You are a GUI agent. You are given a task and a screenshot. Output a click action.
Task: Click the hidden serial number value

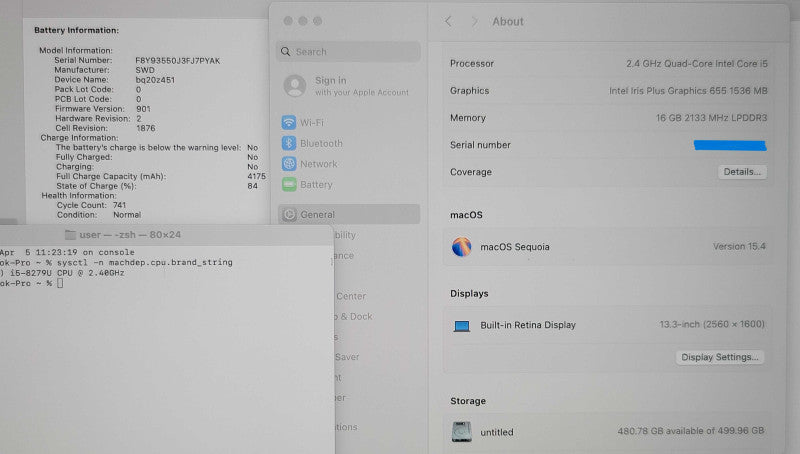pyautogui.click(x=730, y=145)
